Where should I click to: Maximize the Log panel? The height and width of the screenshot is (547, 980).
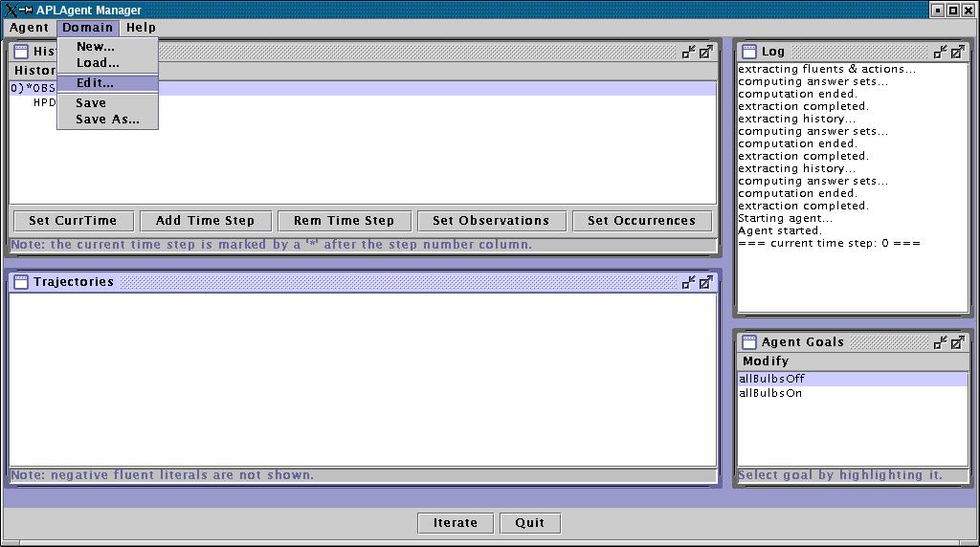(958, 52)
